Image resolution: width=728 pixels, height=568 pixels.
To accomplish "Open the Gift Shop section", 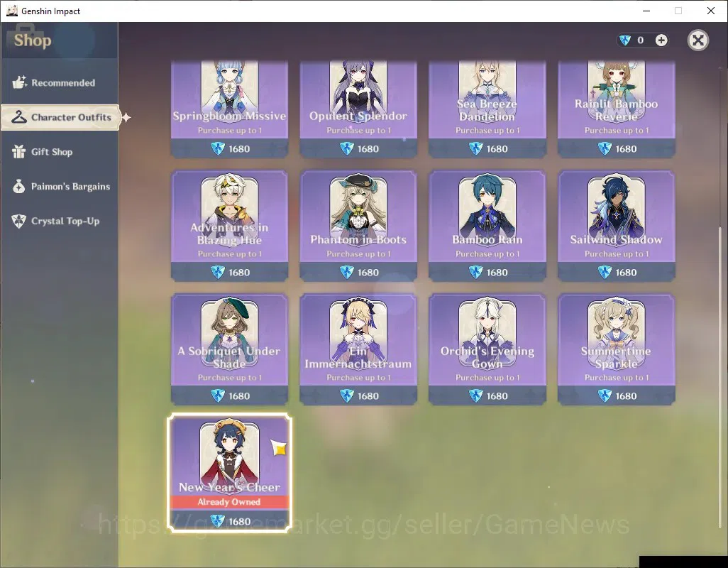I will pos(60,152).
